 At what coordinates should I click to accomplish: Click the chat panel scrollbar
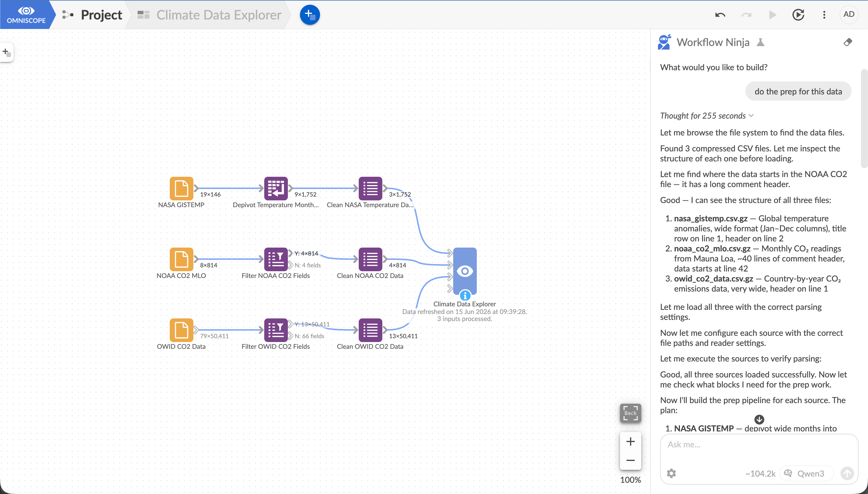point(864,118)
